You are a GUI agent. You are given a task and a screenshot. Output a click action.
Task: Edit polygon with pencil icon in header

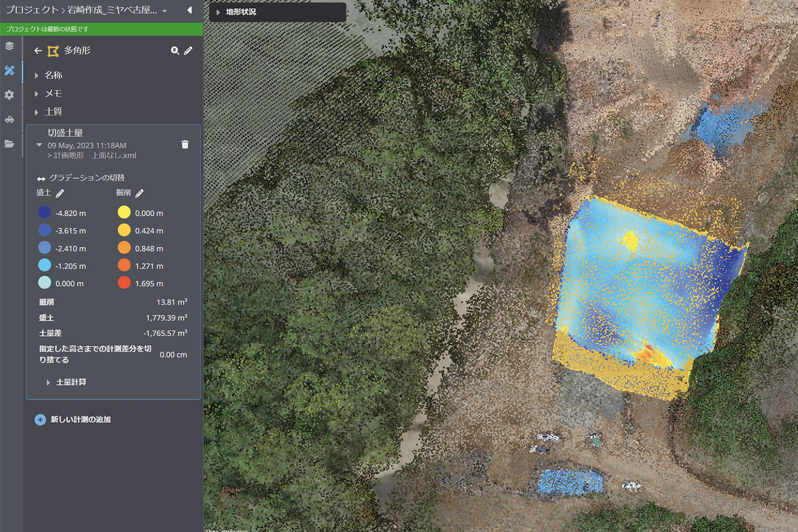point(188,51)
